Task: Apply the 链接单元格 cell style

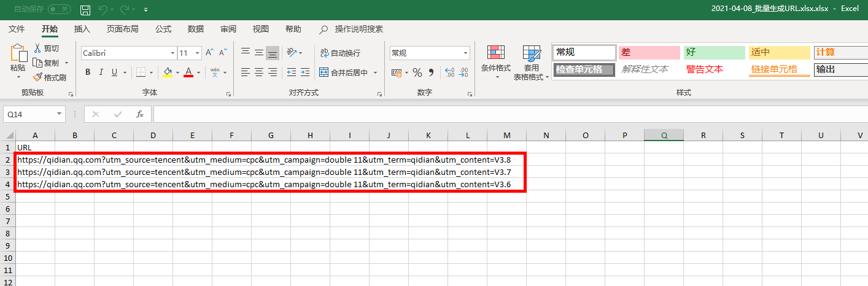Action: (780, 69)
